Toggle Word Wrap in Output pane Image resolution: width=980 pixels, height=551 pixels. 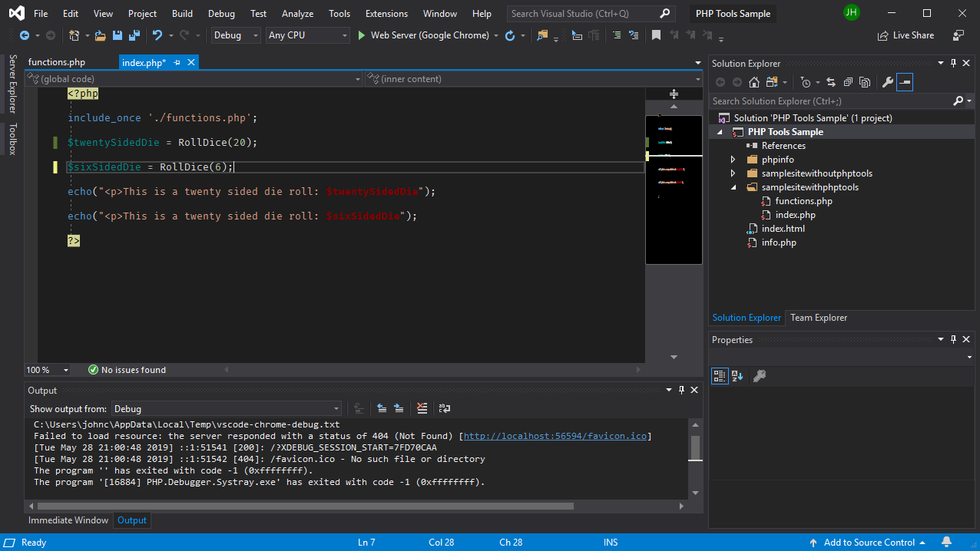tap(444, 409)
